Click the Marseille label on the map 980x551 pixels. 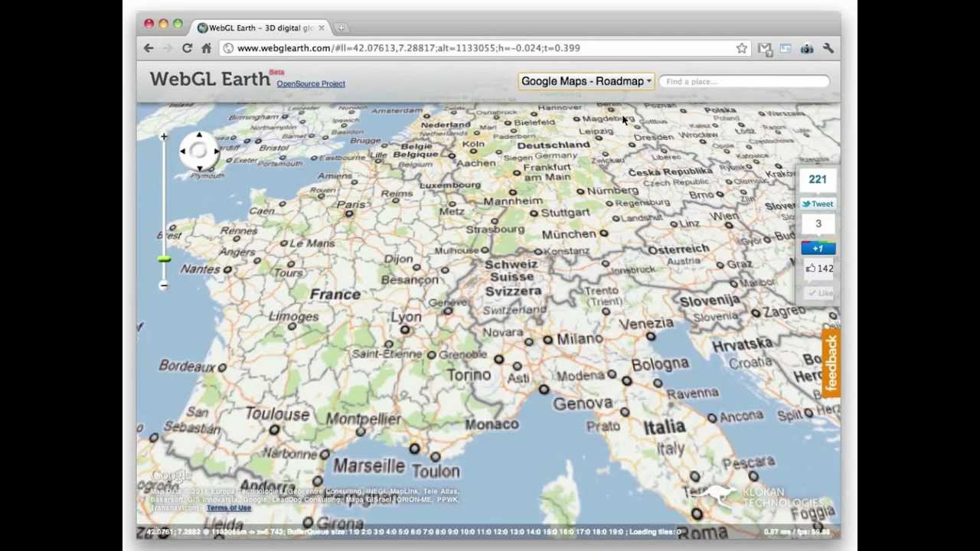click(x=368, y=465)
